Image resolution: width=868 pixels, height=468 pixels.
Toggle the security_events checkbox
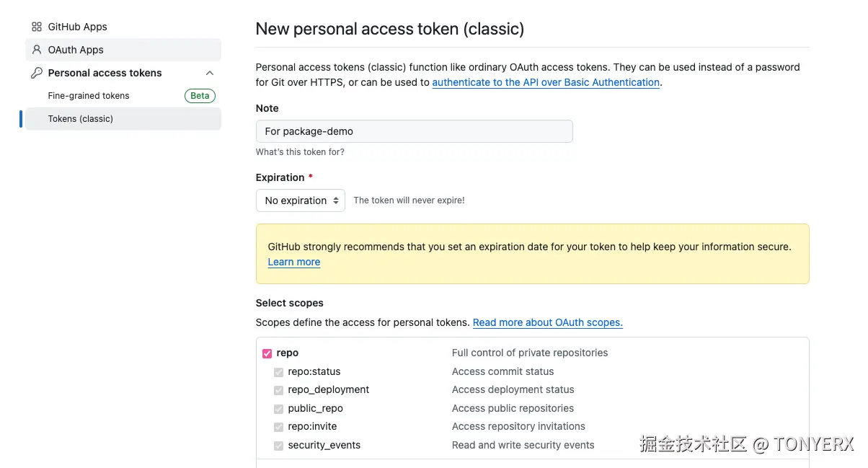[x=278, y=446]
